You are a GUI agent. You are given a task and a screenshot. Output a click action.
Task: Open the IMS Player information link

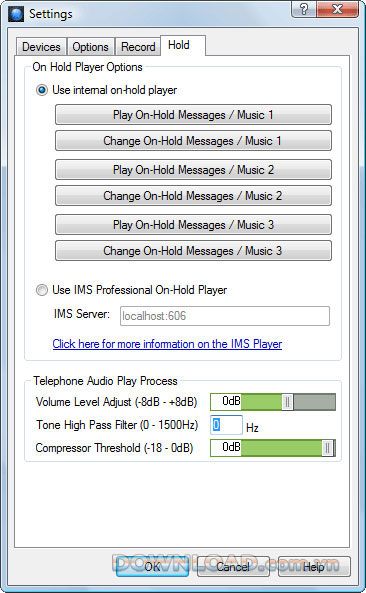tap(167, 344)
